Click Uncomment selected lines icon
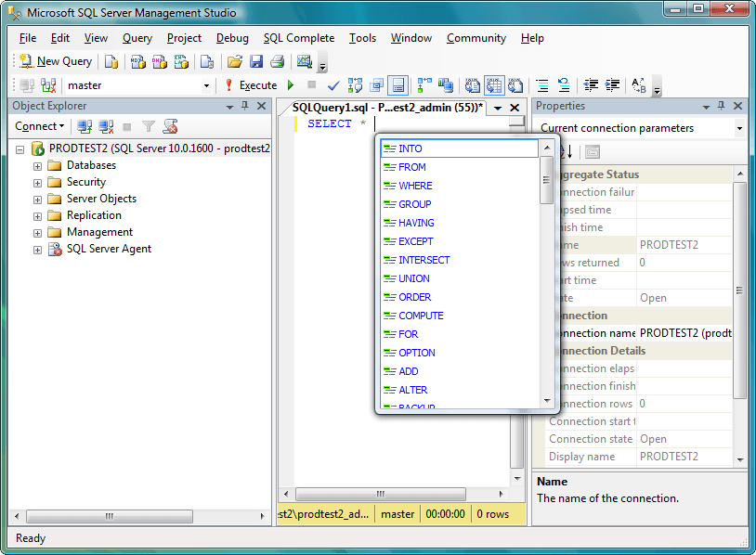 pyautogui.click(x=564, y=85)
